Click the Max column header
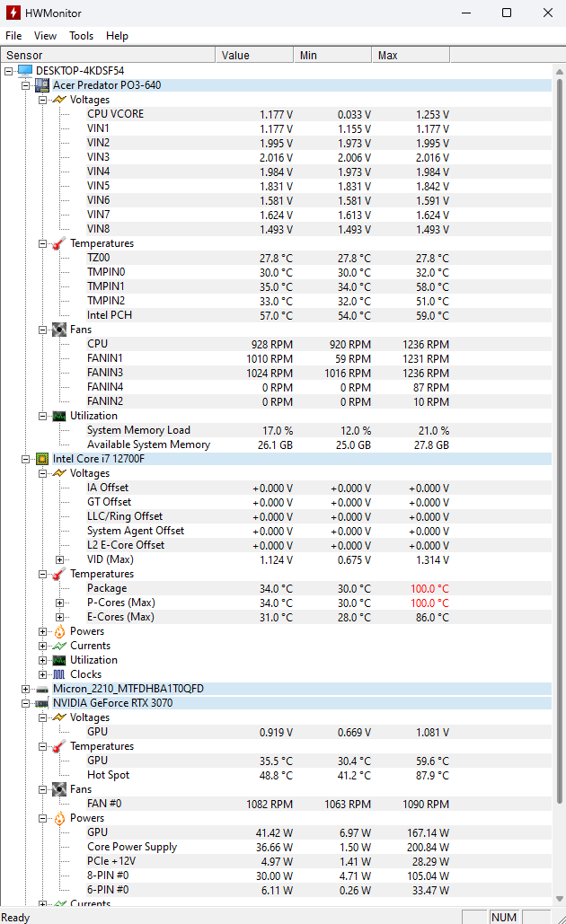The height and width of the screenshot is (924, 566). tap(411, 56)
